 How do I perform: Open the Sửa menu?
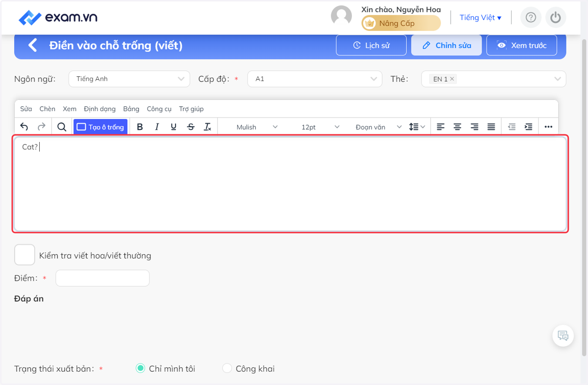[26, 109]
